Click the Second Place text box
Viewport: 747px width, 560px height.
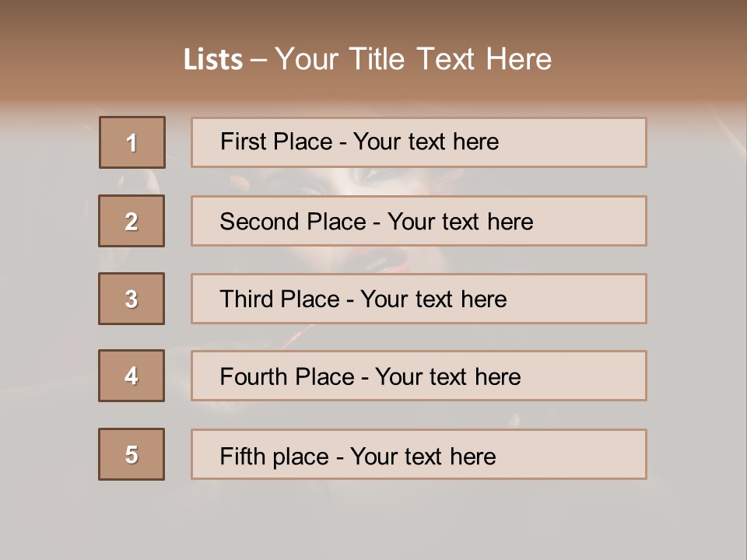(419, 221)
